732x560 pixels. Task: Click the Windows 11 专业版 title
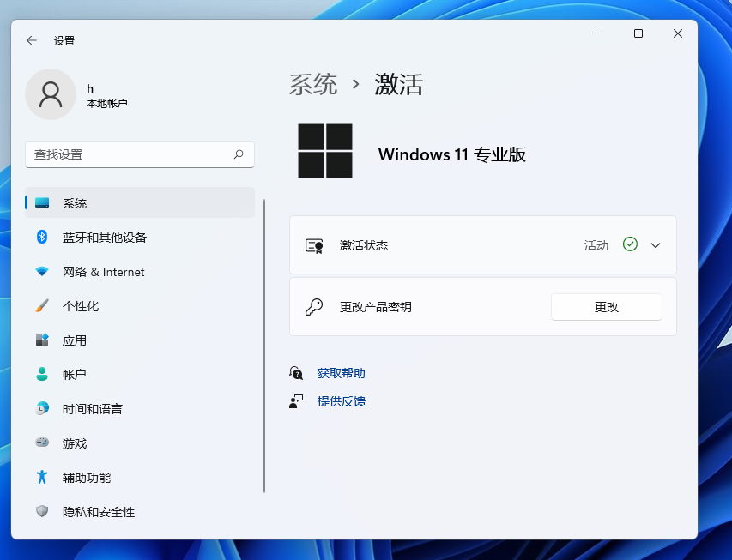[x=452, y=154]
